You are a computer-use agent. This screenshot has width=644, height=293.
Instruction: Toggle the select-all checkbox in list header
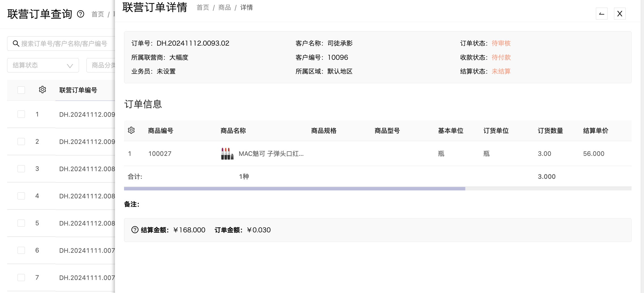tap(21, 90)
